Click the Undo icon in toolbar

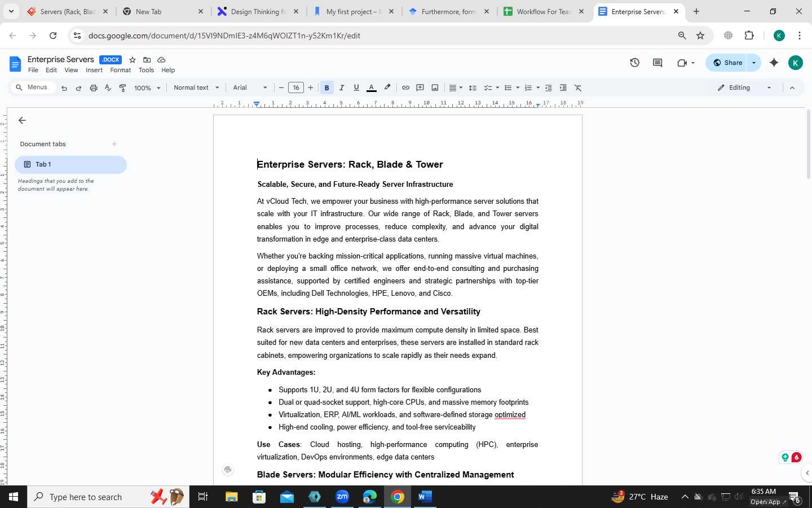(64, 88)
